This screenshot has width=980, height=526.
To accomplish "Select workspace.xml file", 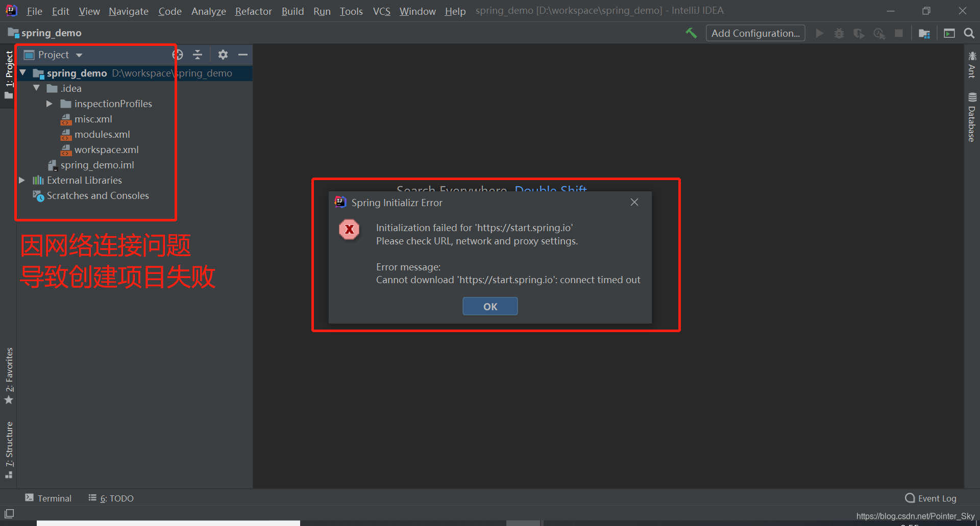I will pyautogui.click(x=106, y=149).
